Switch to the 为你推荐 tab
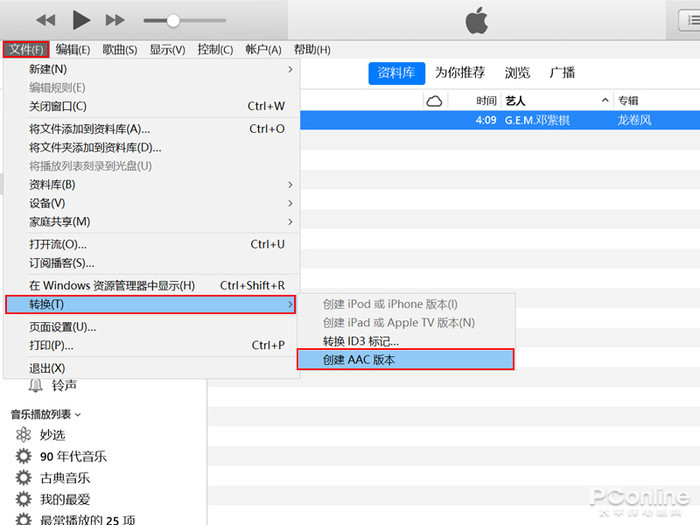 460,73
